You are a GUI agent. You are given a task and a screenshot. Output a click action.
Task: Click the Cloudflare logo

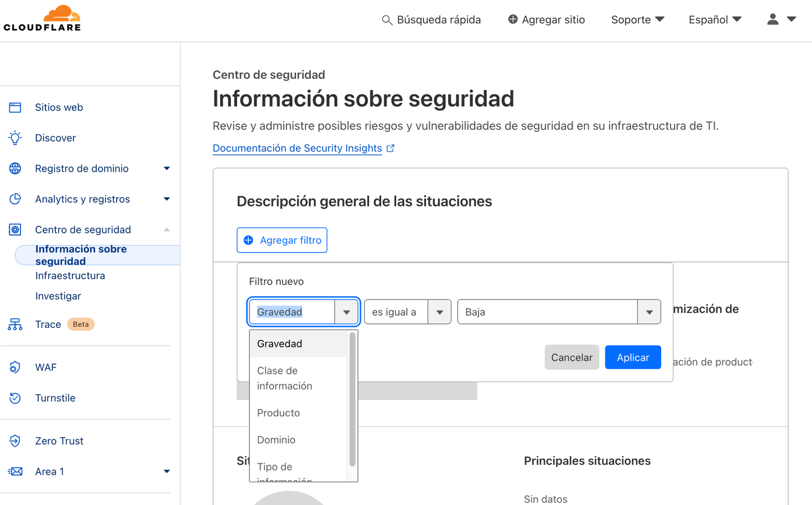[x=42, y=18]
